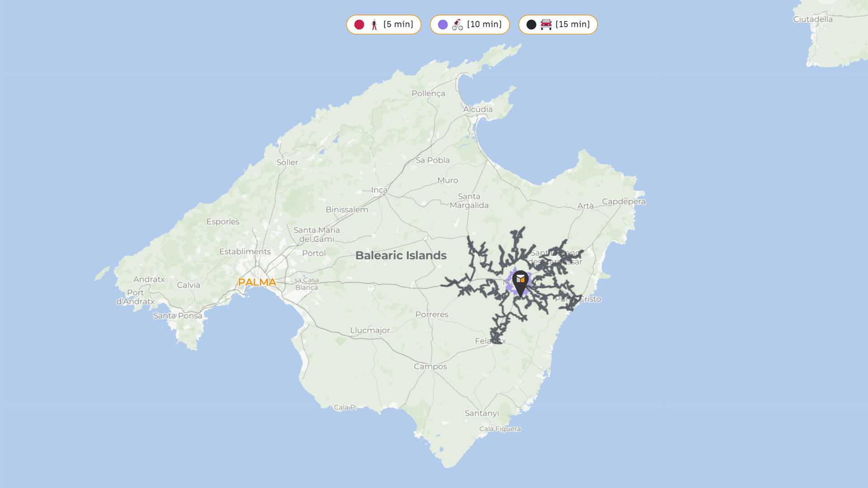This screenshot has width=868, height=488.
Task: Click the Andratx town label
Action: click(149, 280)
